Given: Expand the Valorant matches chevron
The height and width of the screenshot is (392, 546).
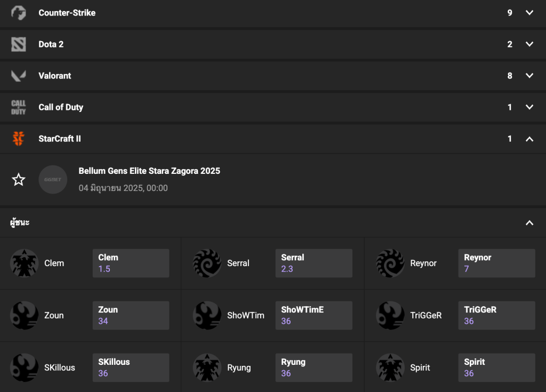Looking at the screenshot, I should [529, 76].
